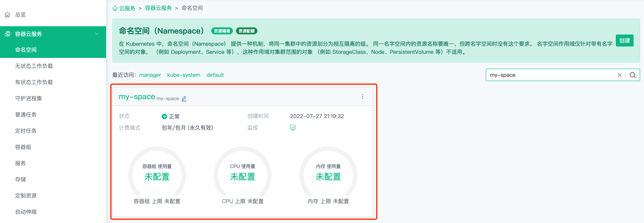
Task: Clear the search field with the X
Action: point(619,75)
